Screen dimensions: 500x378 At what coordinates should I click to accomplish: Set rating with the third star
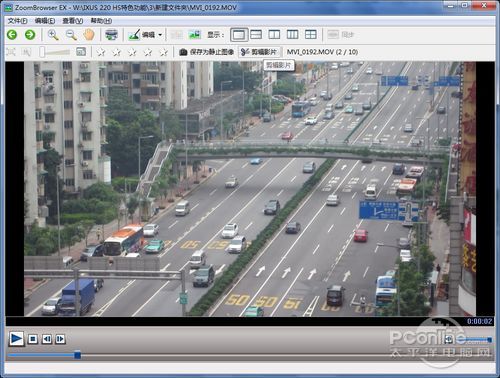tap(132, 52)
